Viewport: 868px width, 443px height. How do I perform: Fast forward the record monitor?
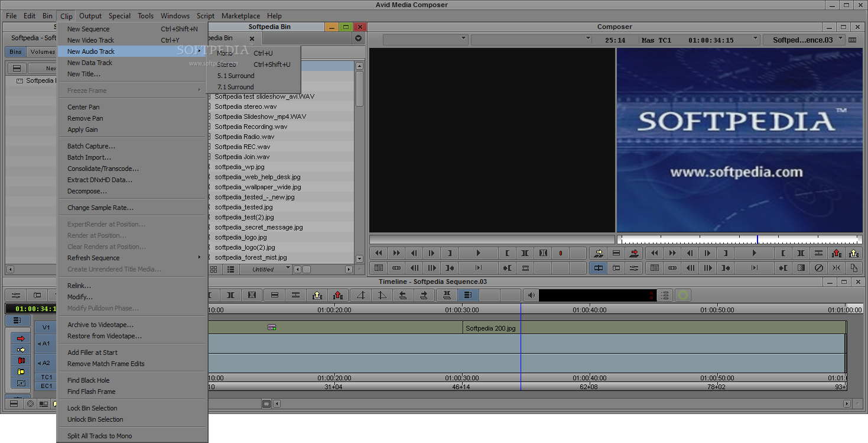[672, 253]
